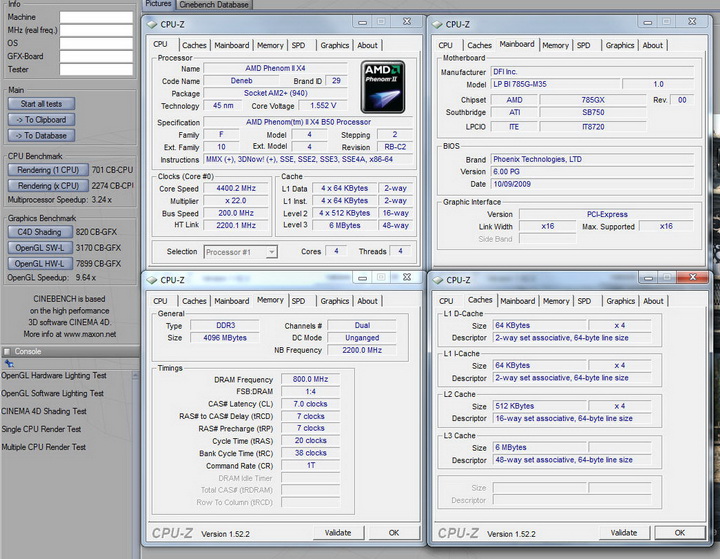Select Memory tab in top-right CPU-Z window
The image size is (720, 559).
pos(555,45)
